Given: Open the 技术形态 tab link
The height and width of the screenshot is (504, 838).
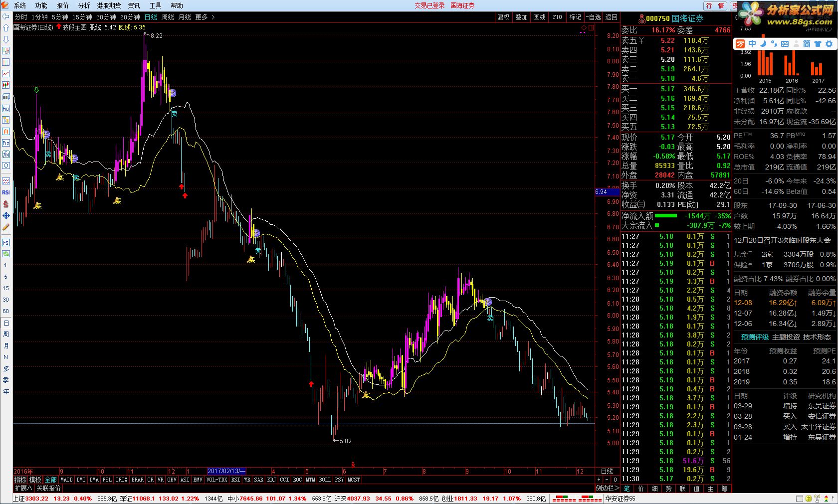Looking at the screenshot, I should click(x=817, y=337).
